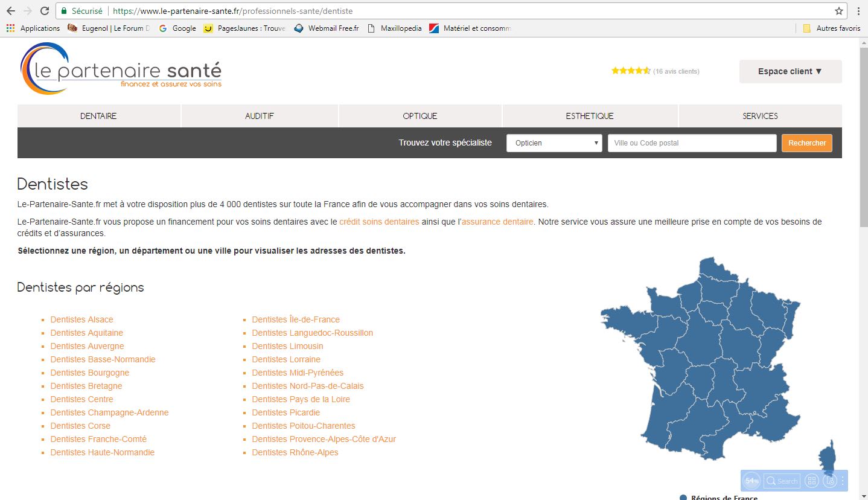Click the green secure padlock icon

click(64, 11)
